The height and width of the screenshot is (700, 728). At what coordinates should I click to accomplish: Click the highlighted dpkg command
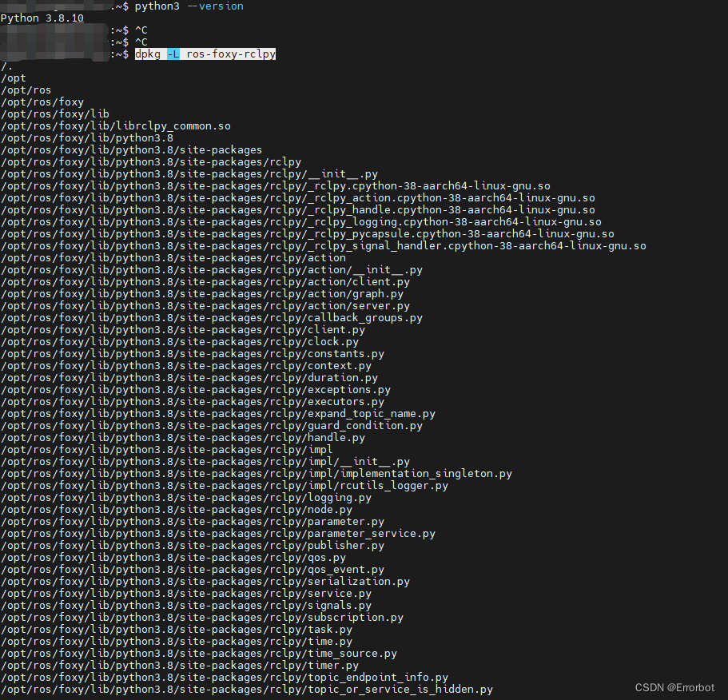coord(147,54)
